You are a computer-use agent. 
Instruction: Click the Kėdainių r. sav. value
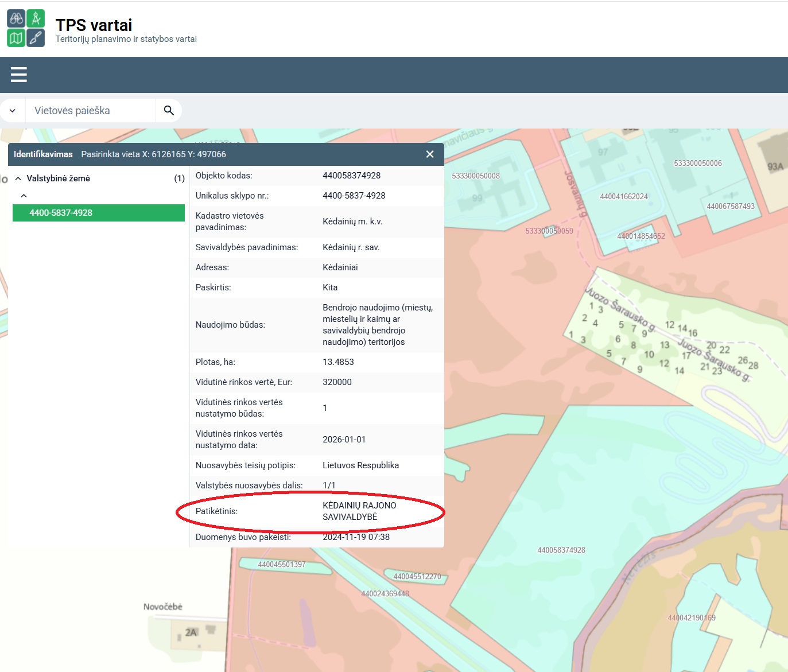point(351,247)
